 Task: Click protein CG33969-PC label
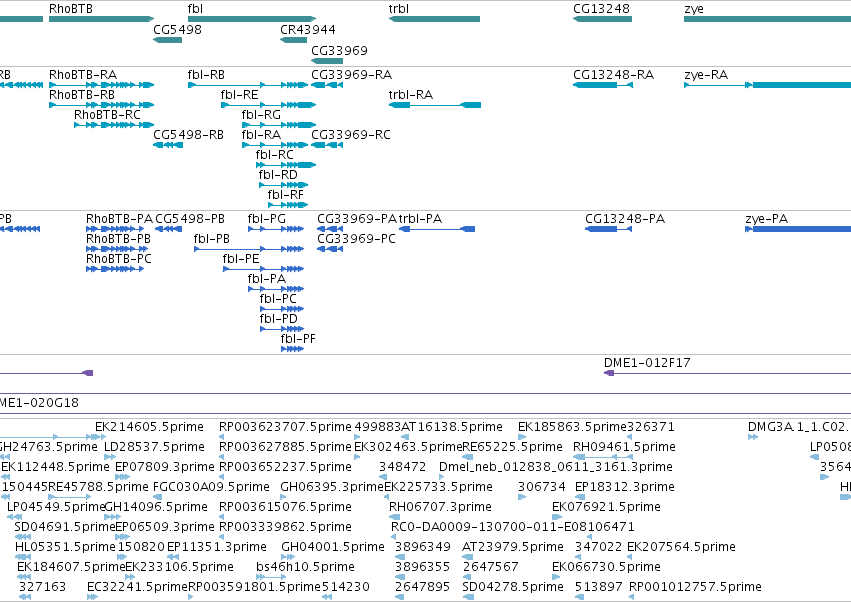(x=357, y=239)
